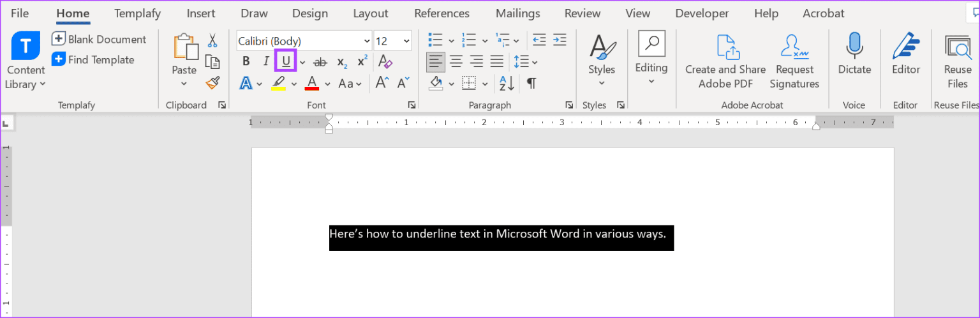Apply paragraph shading bucket

(x=436, y=84)
